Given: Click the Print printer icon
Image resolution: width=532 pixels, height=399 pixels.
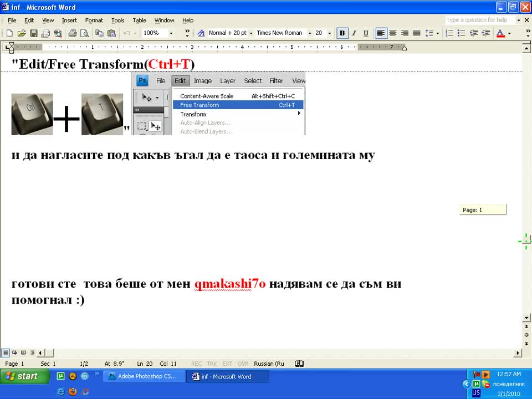Looking at the screenshot, I should coord(73,33).
